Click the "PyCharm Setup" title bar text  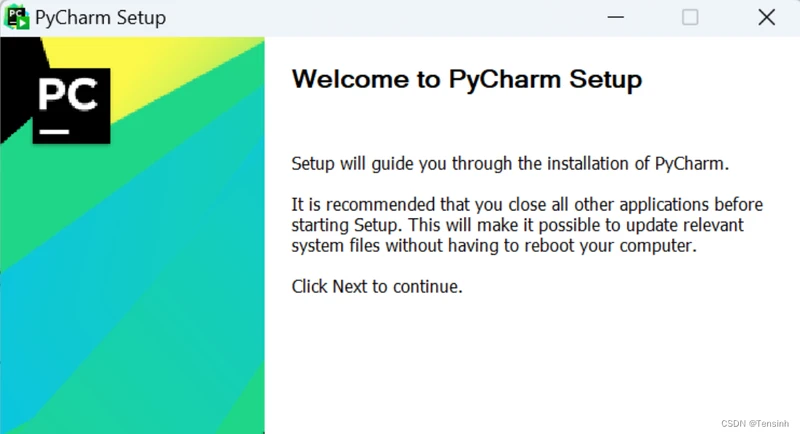[101, 18]
